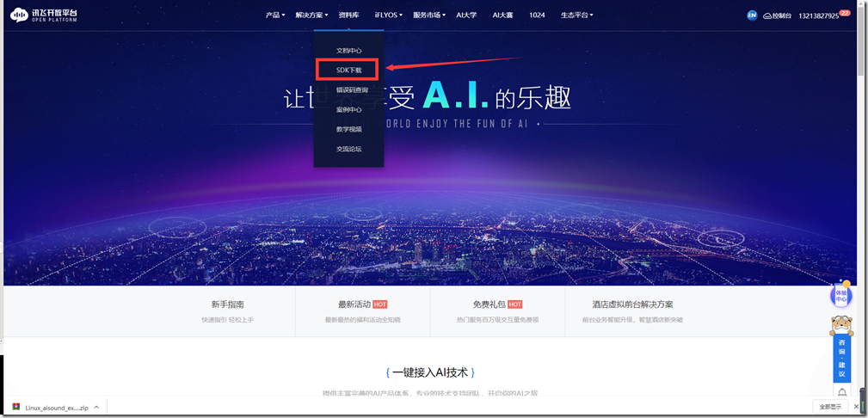
Task: Open the 控制台 console link
Action: click(x=777, y=15)
